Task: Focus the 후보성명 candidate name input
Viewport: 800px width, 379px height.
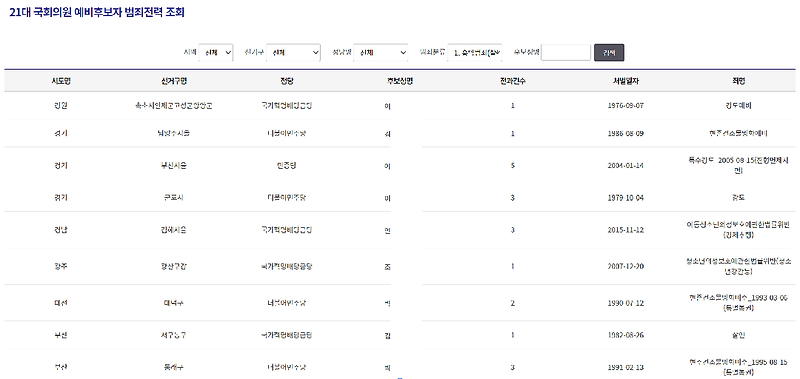Action: (x=566, y=53)
